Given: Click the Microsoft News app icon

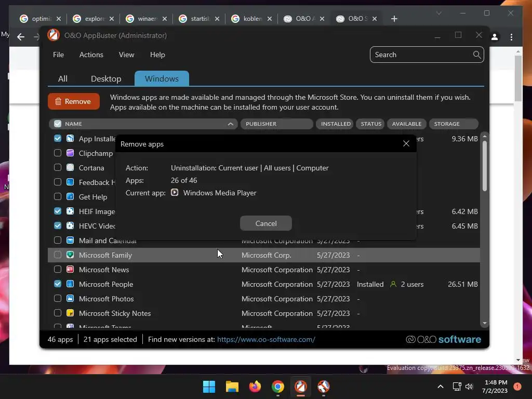Looking at the screenshot, I should pyautogui.click(x=70, y=270).
